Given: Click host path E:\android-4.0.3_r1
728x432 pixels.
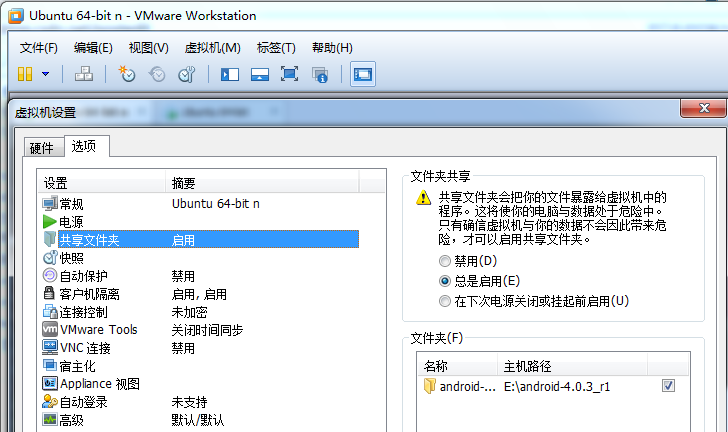Looking at the screenshot, I should (557, 386).
